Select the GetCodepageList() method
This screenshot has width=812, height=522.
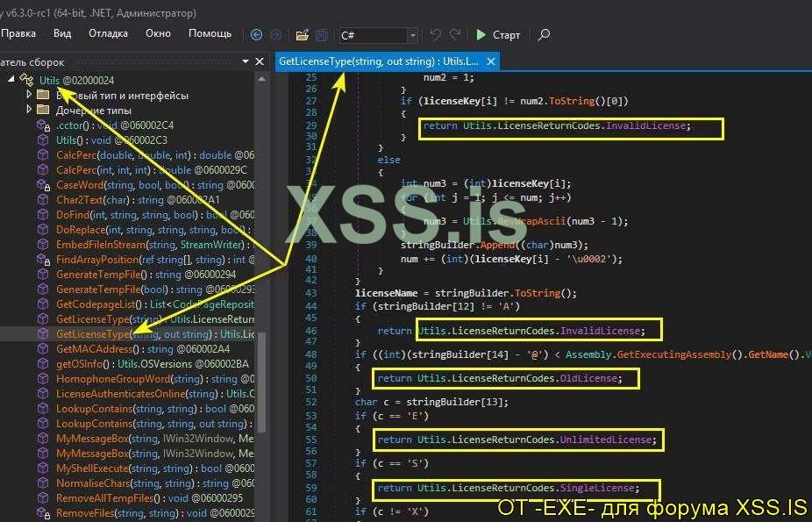tap(155, 304)
